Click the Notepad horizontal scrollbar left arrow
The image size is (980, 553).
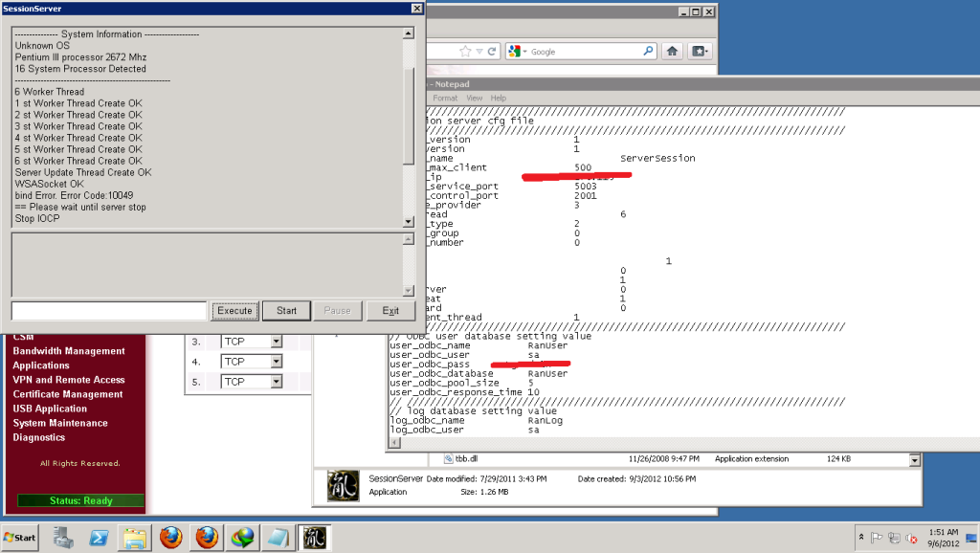394,442
